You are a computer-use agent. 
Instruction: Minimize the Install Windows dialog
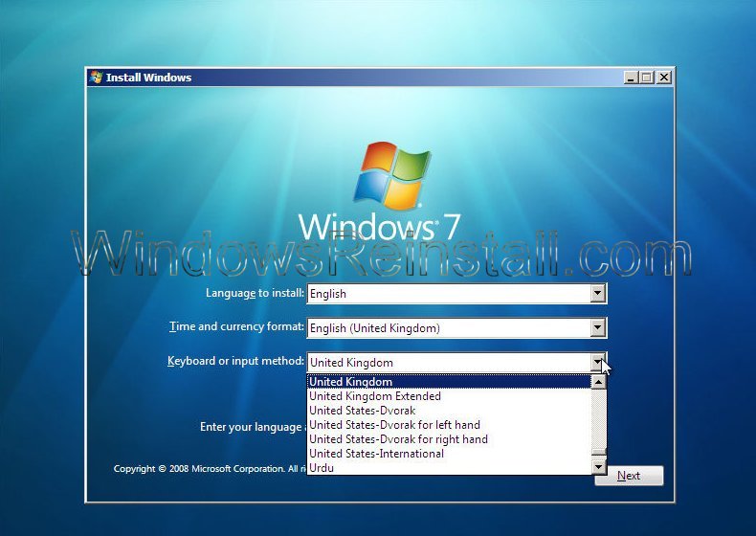coord(630,78)
